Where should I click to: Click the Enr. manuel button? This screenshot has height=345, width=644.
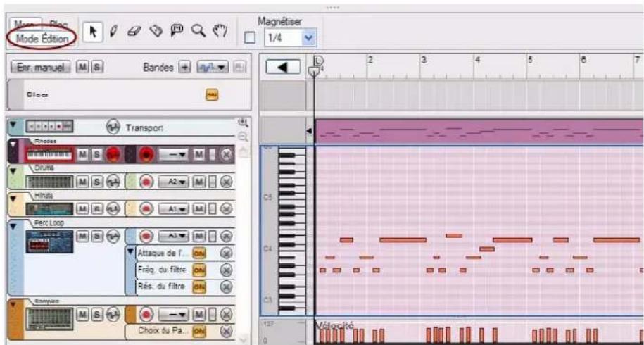(41, 67)
